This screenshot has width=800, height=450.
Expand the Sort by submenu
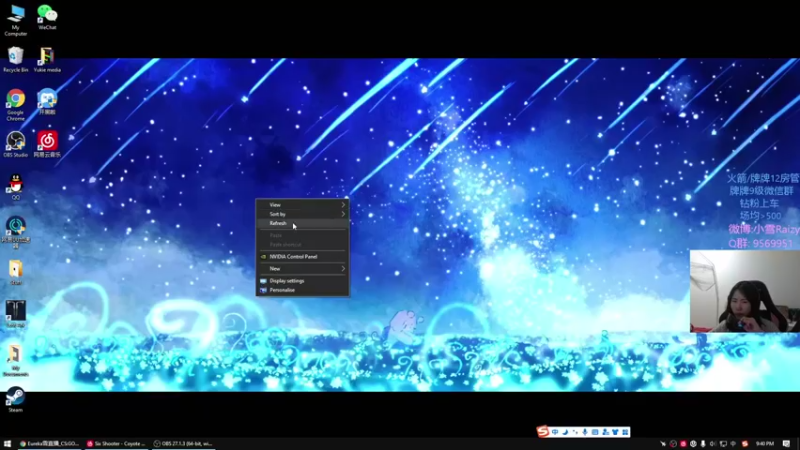[303, 214]
